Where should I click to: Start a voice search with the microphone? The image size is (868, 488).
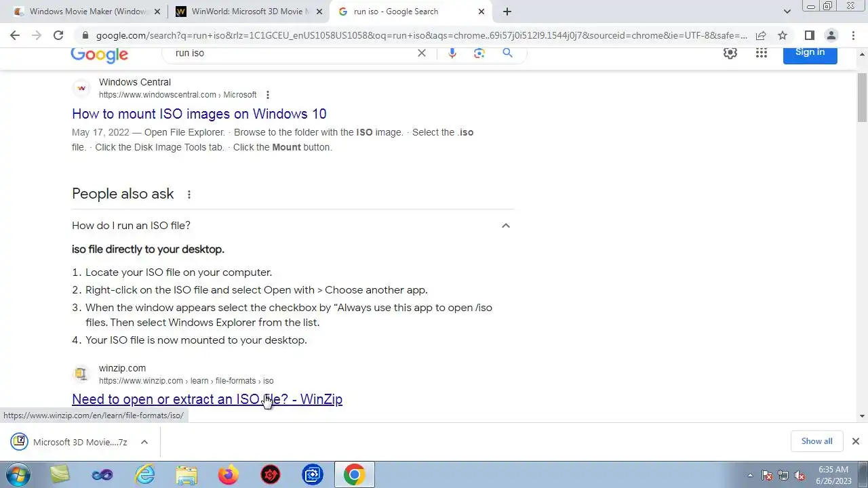[452, 53]
